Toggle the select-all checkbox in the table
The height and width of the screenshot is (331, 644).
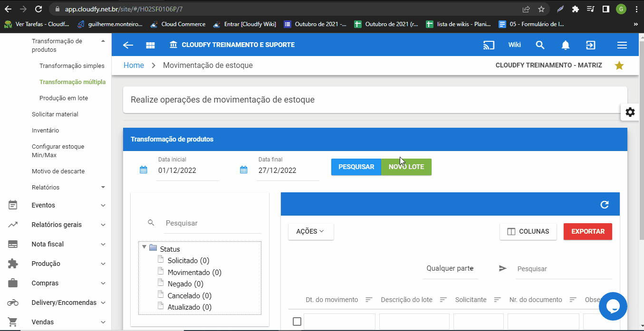pos(297,321)
